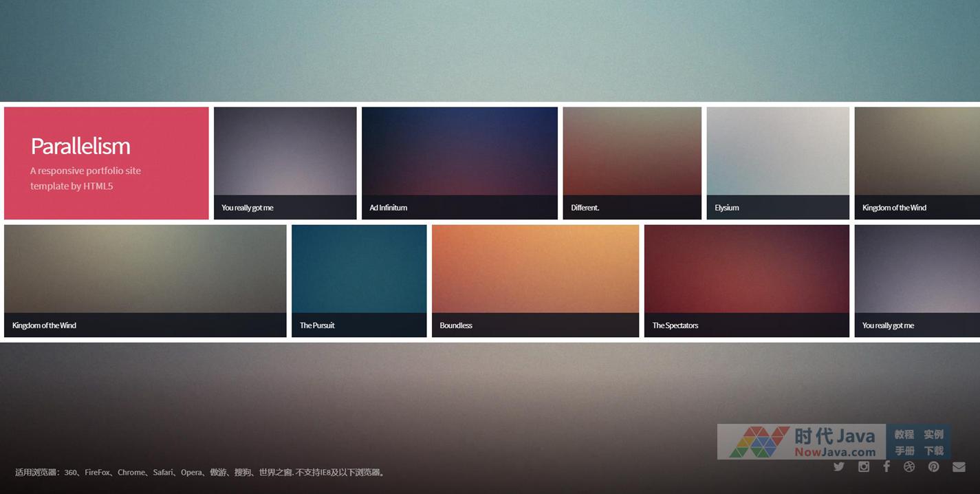Open the email envelope icon

tap(959, 466)
